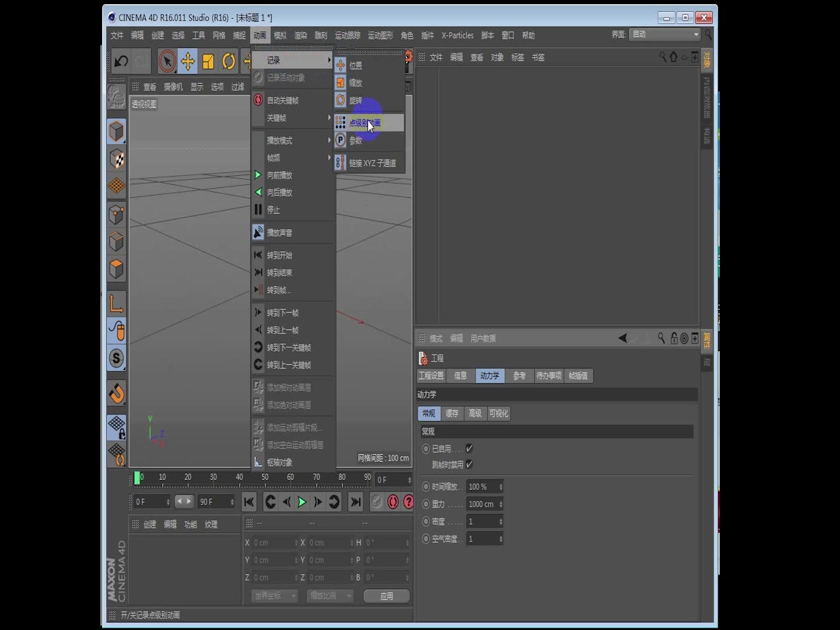Switch to the 工程设置 tab in attributes
The image size is (840, 630).
click(430, 376)
